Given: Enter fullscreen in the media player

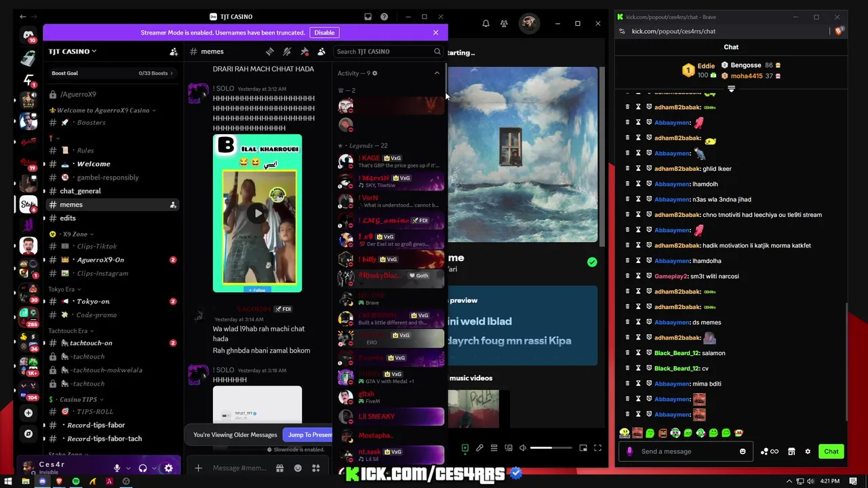Looking at the screenshot, I should [597, 448].
